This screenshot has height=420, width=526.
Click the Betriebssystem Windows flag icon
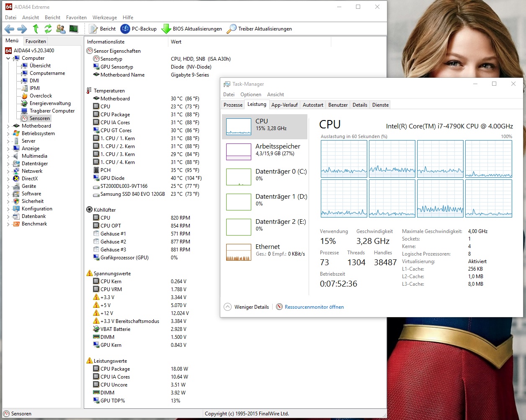16,133
